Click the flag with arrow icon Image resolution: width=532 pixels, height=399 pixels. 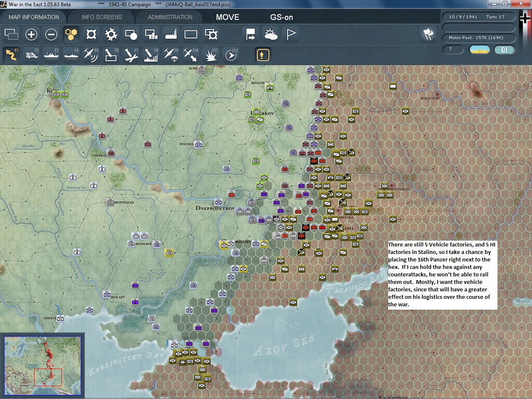[x=251, y=34]
